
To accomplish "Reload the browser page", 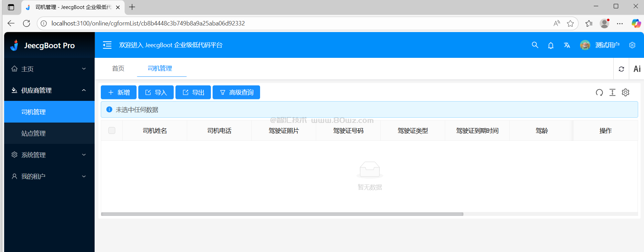I will 26,23.
